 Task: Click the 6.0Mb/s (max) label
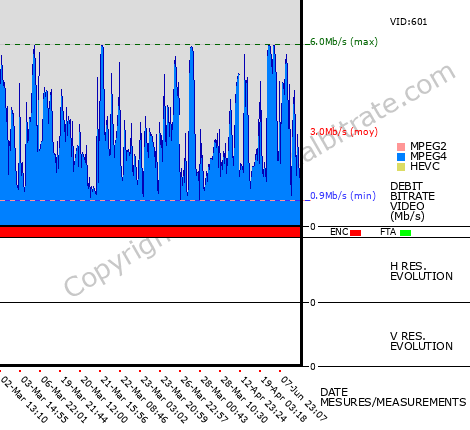(344, 42)
